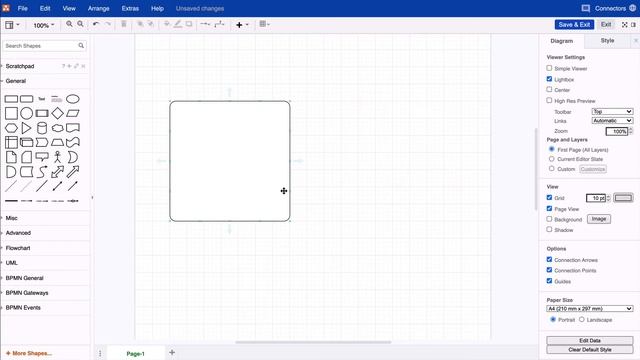Open the Links dropdown set to Automatic
Image resolution: width=640 pixels, height=360 pixels.
[x=612, y=121]
